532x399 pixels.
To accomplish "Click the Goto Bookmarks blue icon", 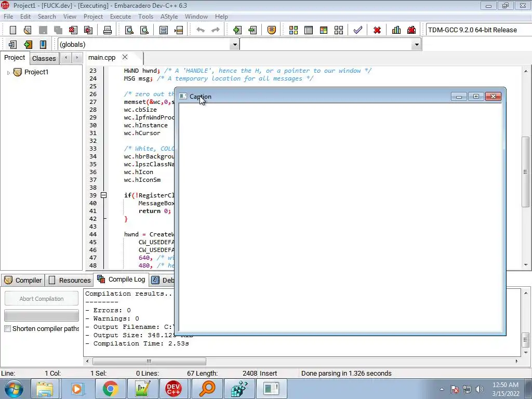I will pyautogui.click(x=43, y=45).
